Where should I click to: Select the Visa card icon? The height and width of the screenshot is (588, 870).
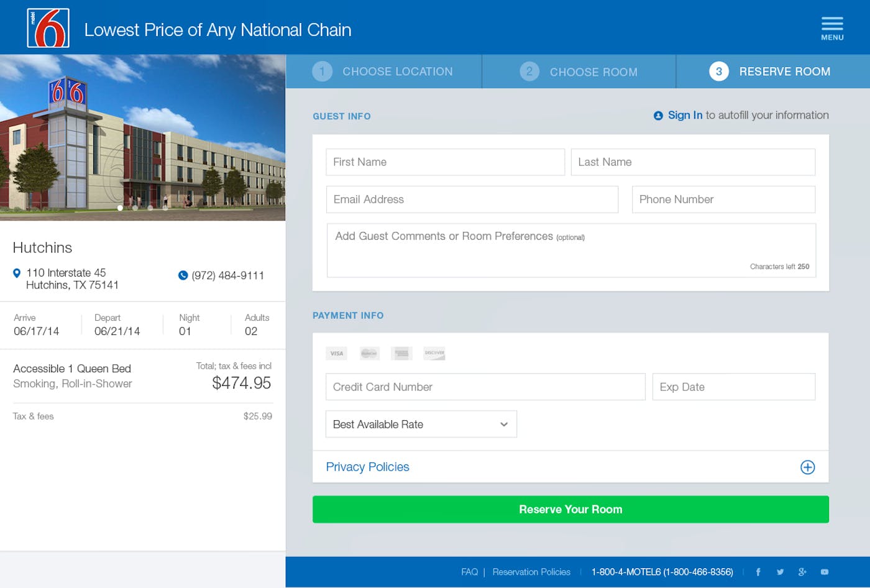coord(336,354)
